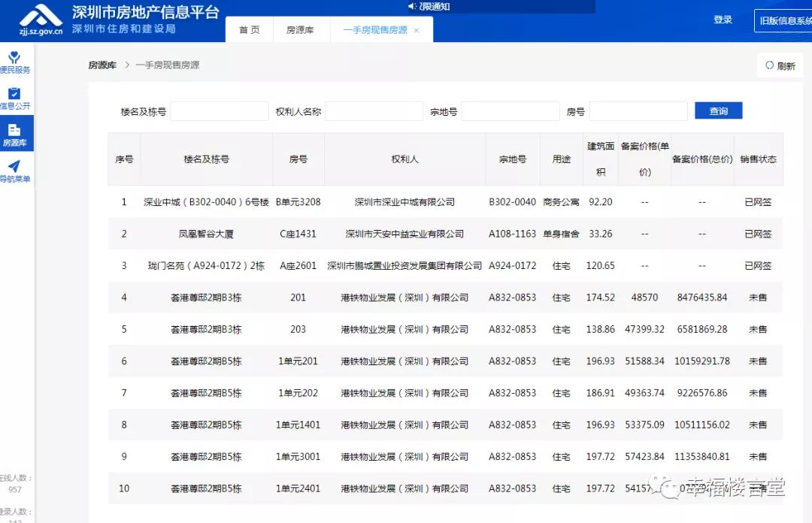The image size is (812, 523).
Task: Click total price 8476435.84
Action: point(702,298)
